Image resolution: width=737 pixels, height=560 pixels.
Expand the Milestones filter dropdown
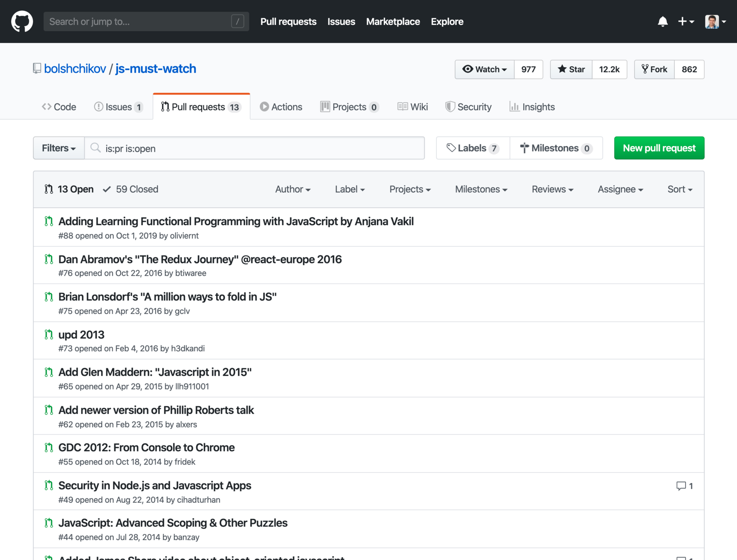481,189
